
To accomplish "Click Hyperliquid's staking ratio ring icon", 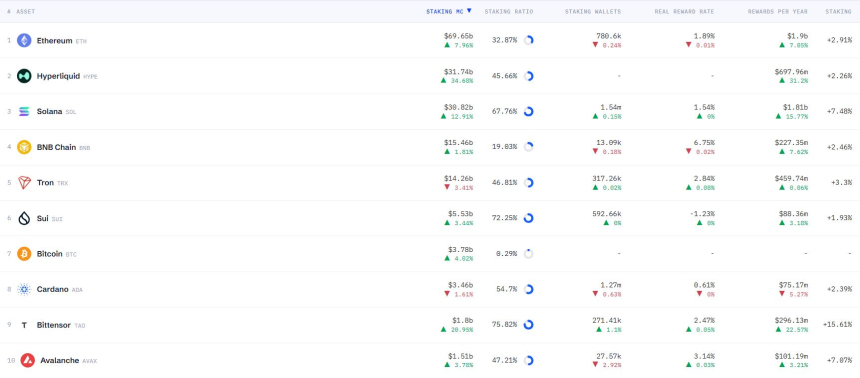I will click(529, 76).
